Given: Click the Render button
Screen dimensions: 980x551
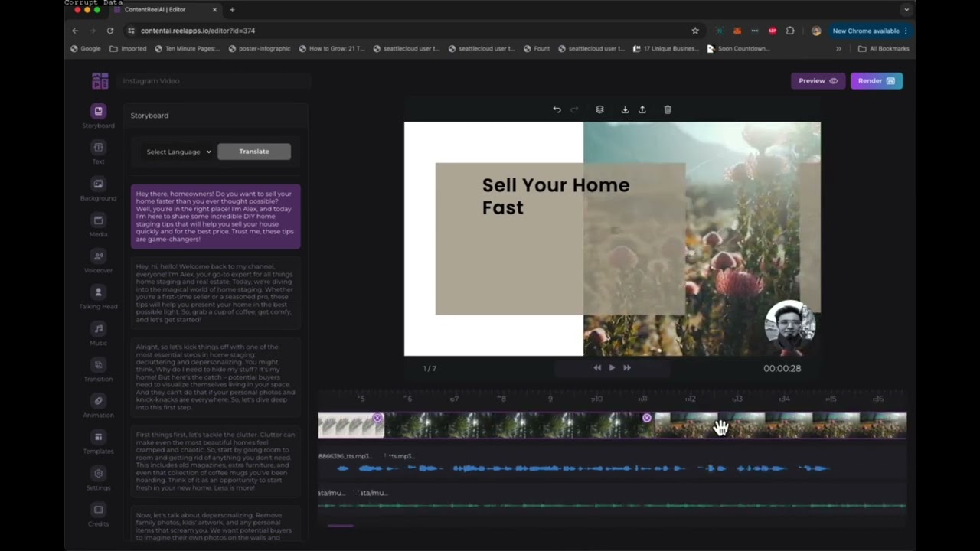Looking at the screenshot, I should coord(877,81).
